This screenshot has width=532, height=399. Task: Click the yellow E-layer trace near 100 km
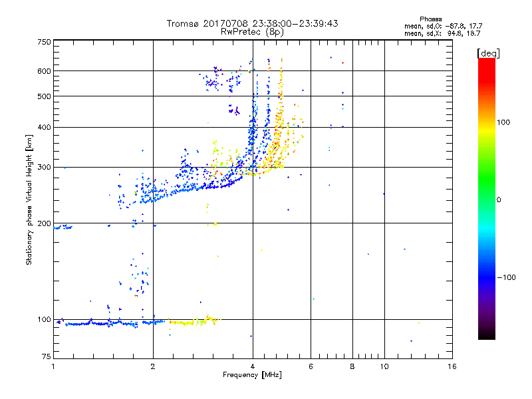[194, 322]
